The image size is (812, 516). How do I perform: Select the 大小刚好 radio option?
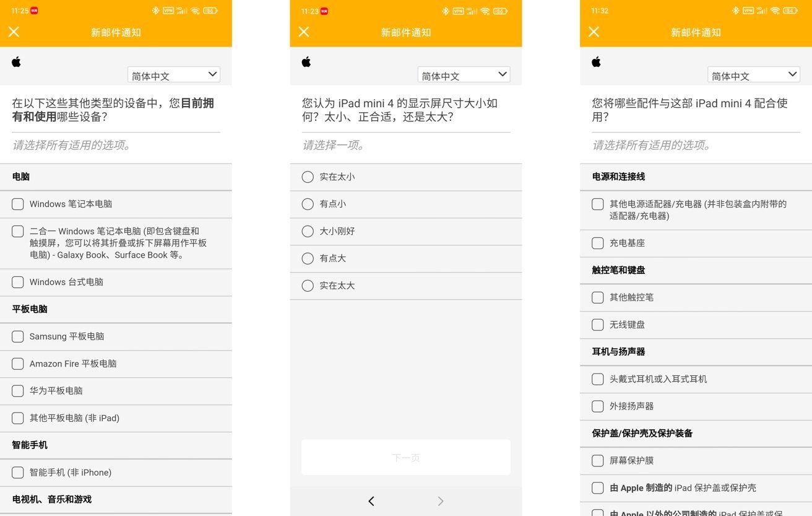[308, 231]
